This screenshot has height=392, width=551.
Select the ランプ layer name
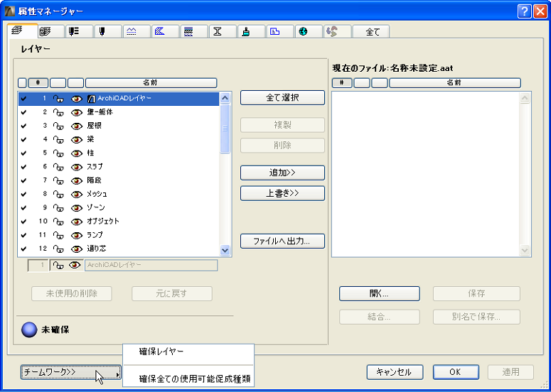95,235
